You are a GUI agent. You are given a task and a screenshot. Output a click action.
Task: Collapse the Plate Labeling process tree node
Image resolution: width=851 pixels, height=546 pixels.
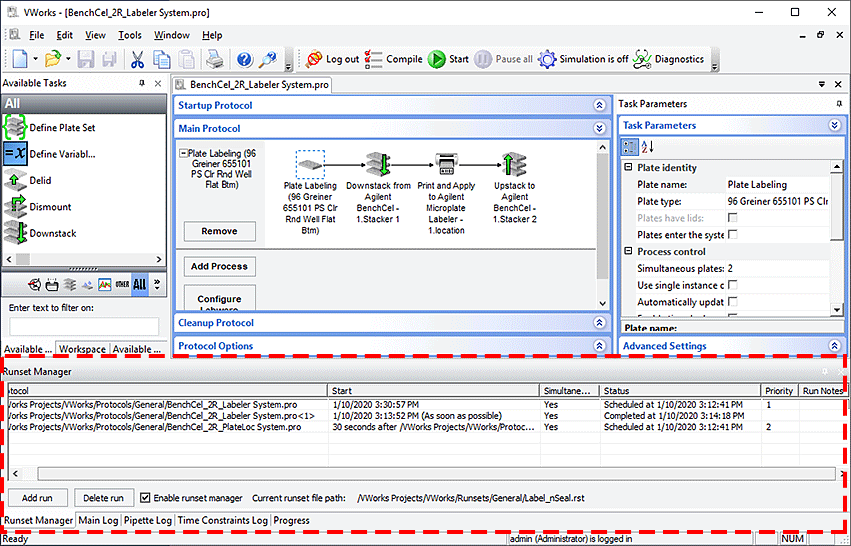click(x=183, y=154)
